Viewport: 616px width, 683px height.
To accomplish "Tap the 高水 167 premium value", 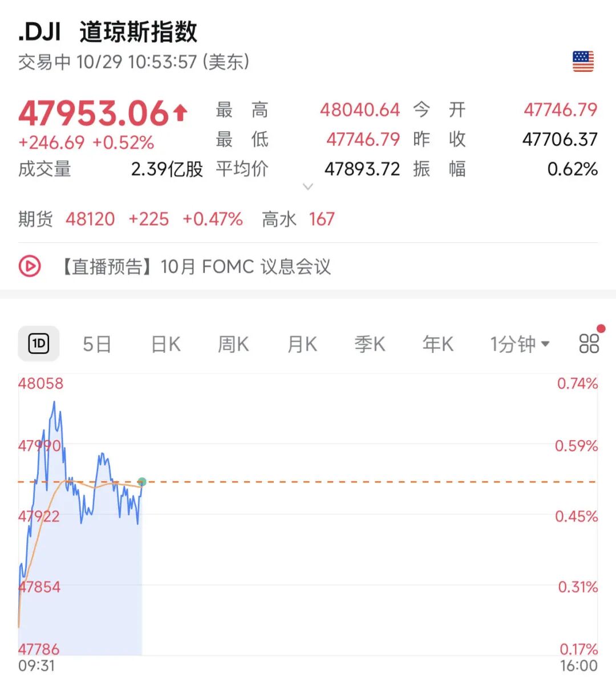I will coord(322,219).
